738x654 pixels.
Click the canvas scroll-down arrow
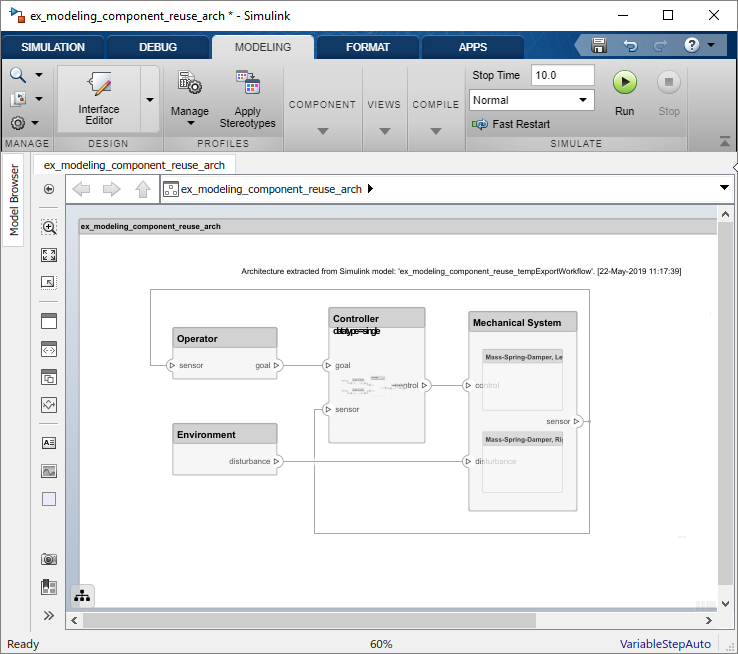[x=725, y=604]
